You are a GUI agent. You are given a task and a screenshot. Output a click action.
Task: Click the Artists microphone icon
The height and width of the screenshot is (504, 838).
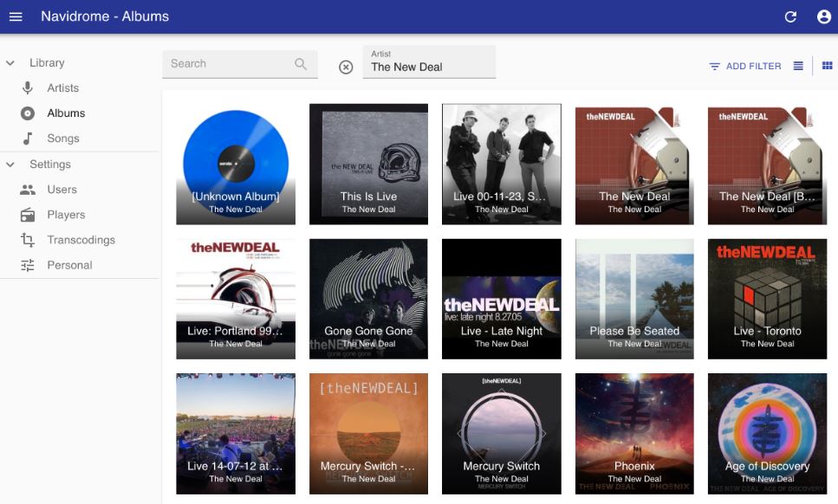tap(28, 87)
